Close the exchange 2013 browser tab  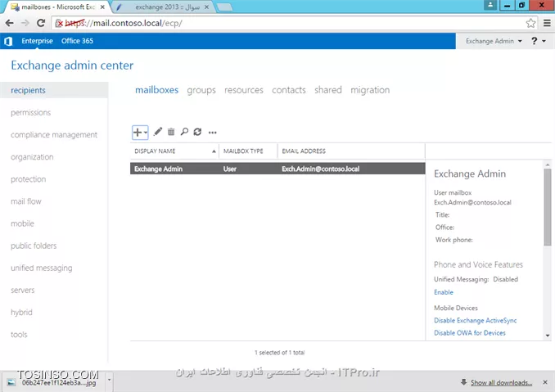click(206, 7)
